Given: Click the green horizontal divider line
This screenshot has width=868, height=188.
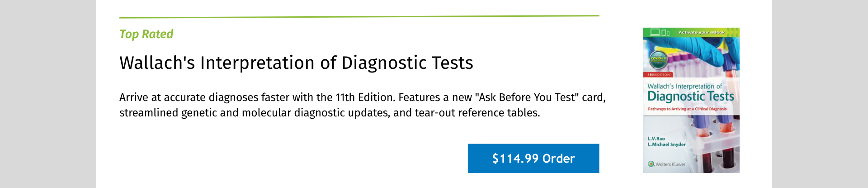Looking at the screenshot, I should click(359, 17).
